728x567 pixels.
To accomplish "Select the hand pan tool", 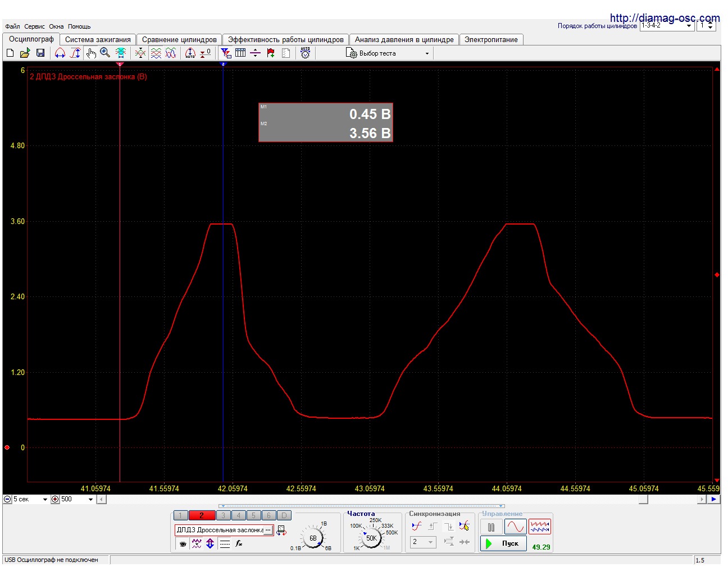I will tap(91, 53).
